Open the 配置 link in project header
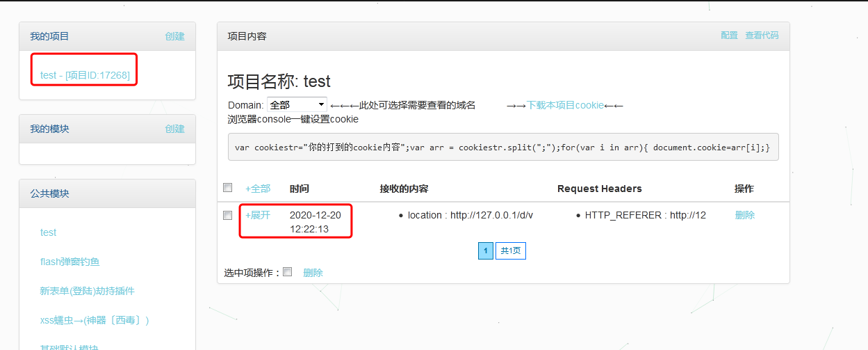Image resolution: width=868 pixels, height=350 pixels. (x=729, y=35)
